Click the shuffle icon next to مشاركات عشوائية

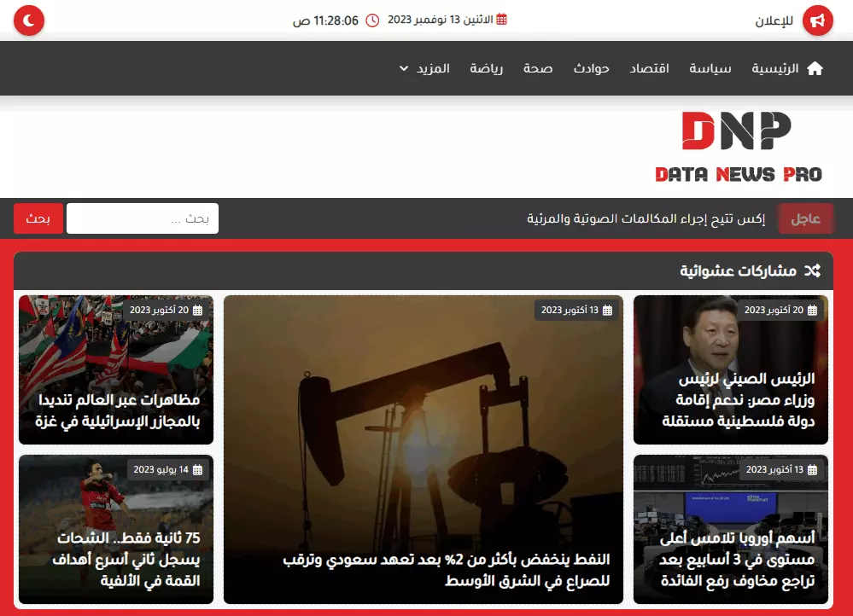814,270
